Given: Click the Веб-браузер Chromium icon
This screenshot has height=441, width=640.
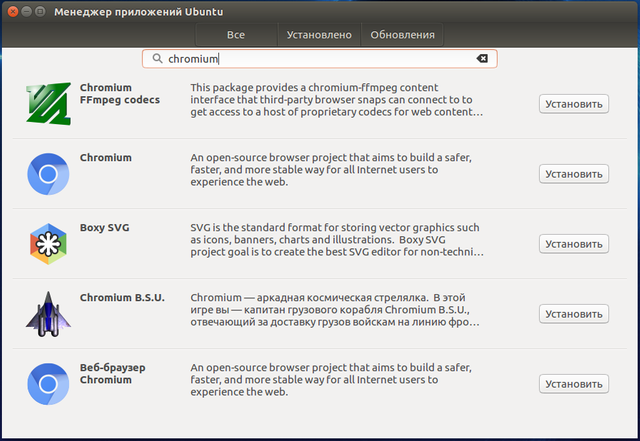Looking at the screenshot, I should [x=48, y=384].
